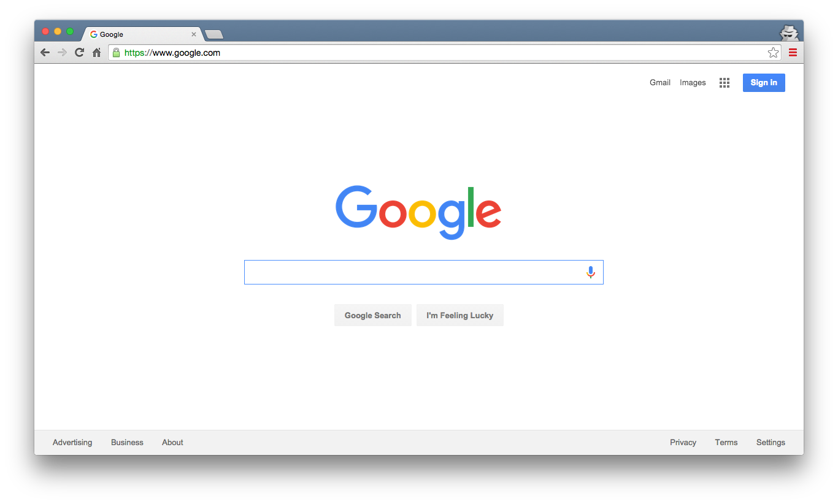Click the incognito spy icon

789,33
